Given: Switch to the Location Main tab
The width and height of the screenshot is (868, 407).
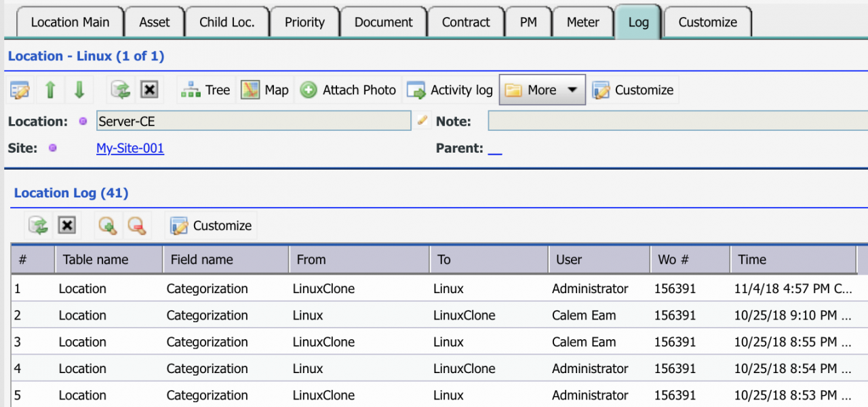Looking at the screenshot, I should pos(70,22).
